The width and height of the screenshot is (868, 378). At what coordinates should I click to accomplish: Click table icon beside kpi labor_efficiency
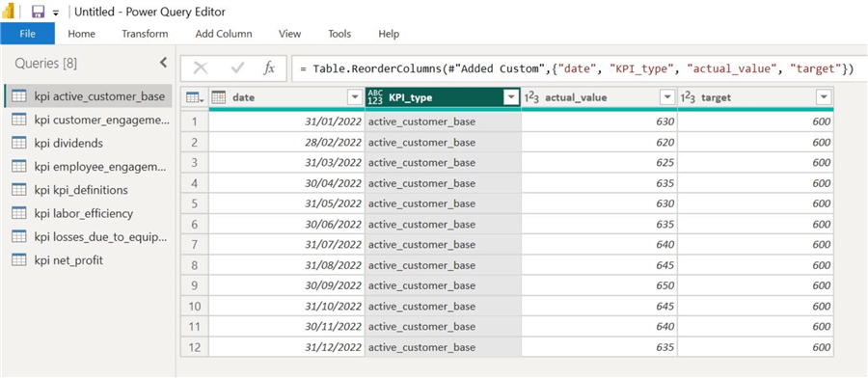coord(19,213)
